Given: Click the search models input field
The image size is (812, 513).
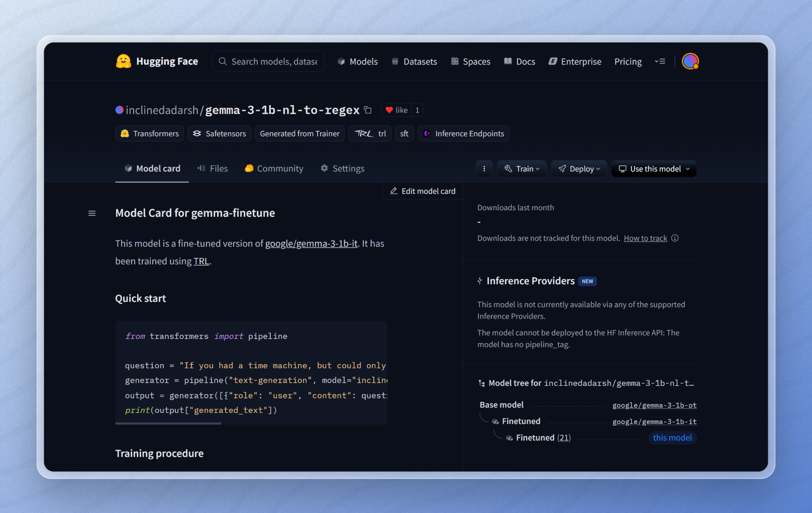Looking at the screenshot, I should (x=268, y=61).
